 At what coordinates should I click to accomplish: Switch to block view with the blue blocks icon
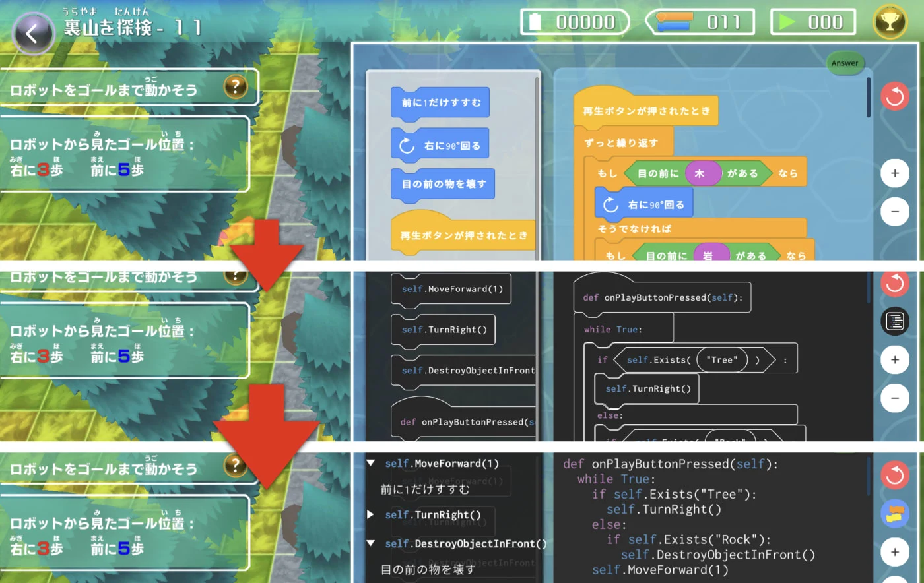coord(895,514)
